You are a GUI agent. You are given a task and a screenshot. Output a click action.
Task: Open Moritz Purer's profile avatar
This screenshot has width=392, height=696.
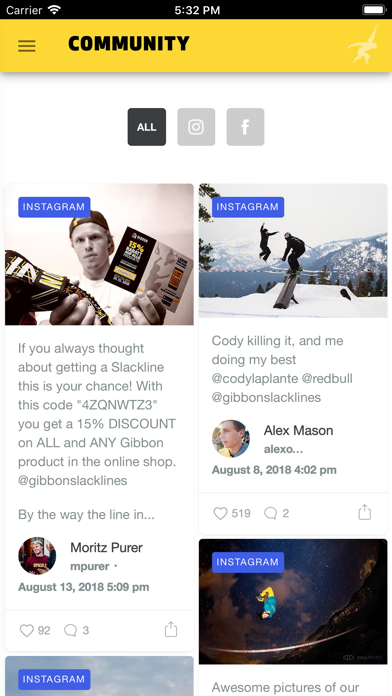pos(37,556)
